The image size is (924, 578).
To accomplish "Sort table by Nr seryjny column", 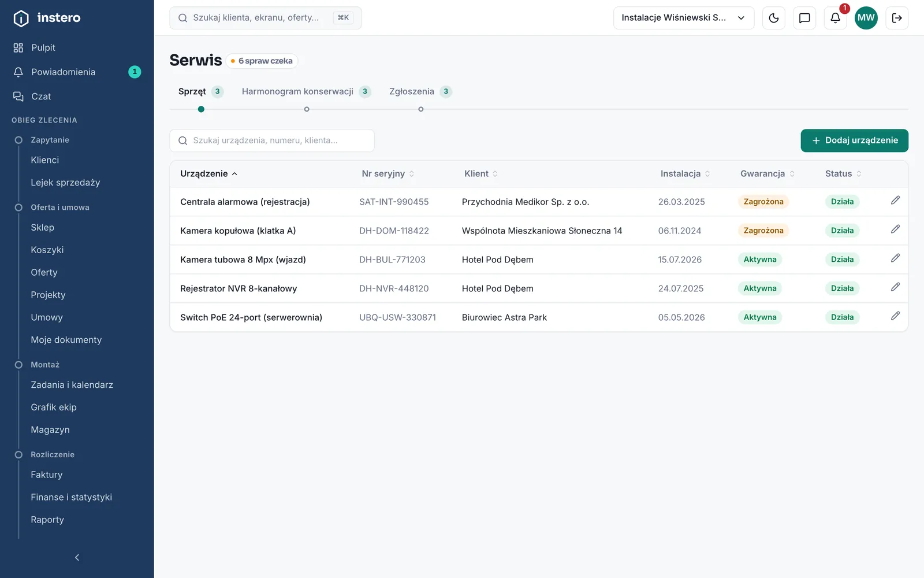I will pyautogui.click(x=388, y=174).
